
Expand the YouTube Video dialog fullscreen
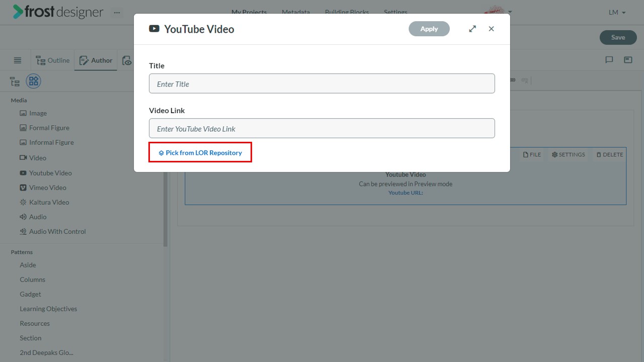472,29
